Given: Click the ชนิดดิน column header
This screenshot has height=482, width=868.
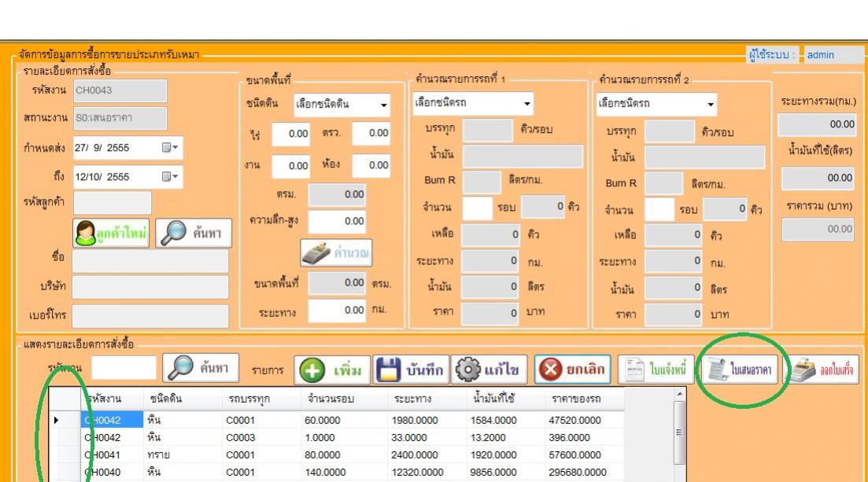Looking at the screenshot, I should coord(183,399).
